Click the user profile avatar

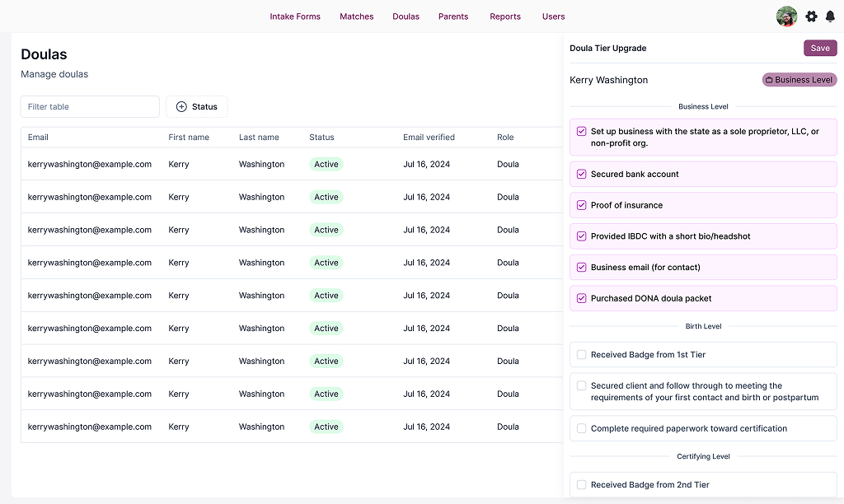point(786,16)
